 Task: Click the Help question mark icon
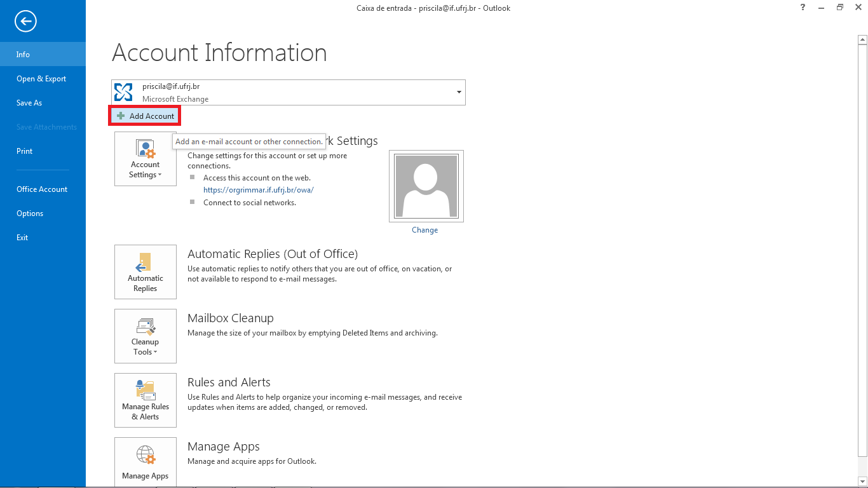[x=804, y=8]
